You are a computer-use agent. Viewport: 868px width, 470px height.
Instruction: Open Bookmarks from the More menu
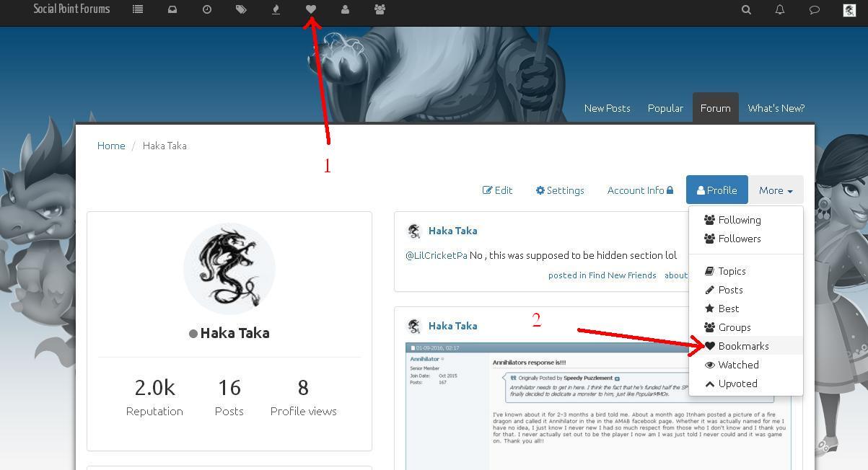[746, 346]
